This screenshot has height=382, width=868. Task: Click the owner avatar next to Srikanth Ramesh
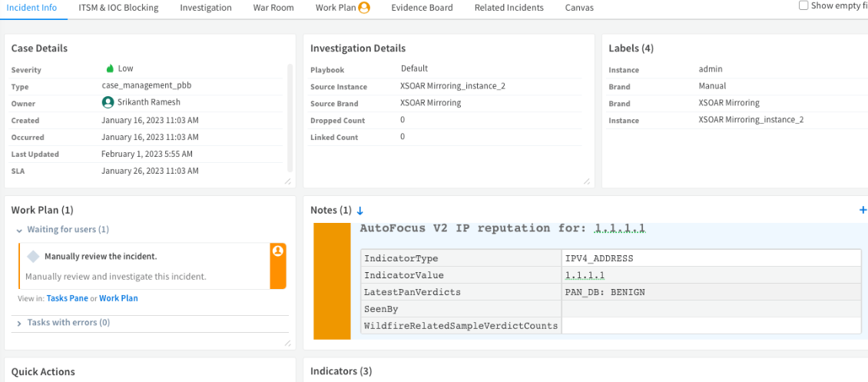coord(108,102)
